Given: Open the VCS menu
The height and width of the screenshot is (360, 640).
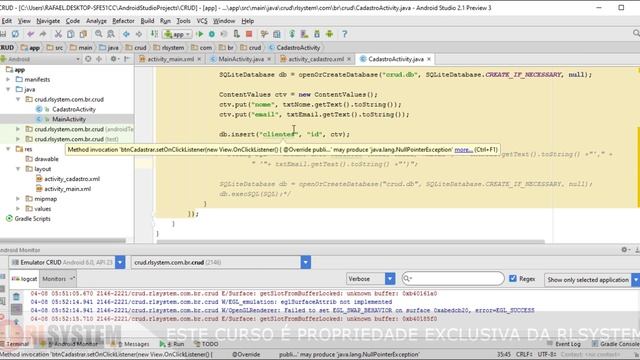Looking at the screenshot, I should click(x=202, y=21).
